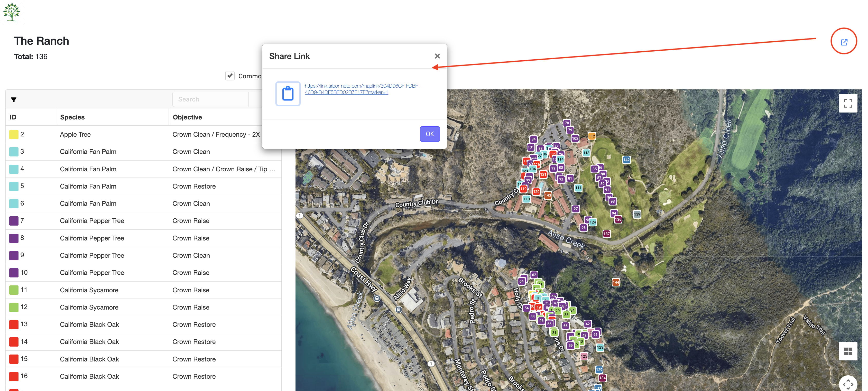Click map marker 84
868x391 pixels.
point(533,139)
